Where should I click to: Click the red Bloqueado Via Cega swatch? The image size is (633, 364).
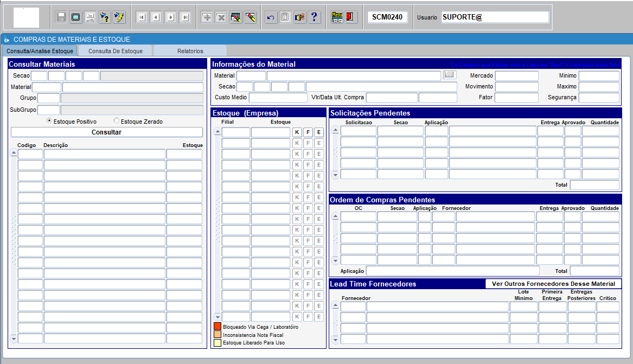pyautogui.click(x=218, y=327)
